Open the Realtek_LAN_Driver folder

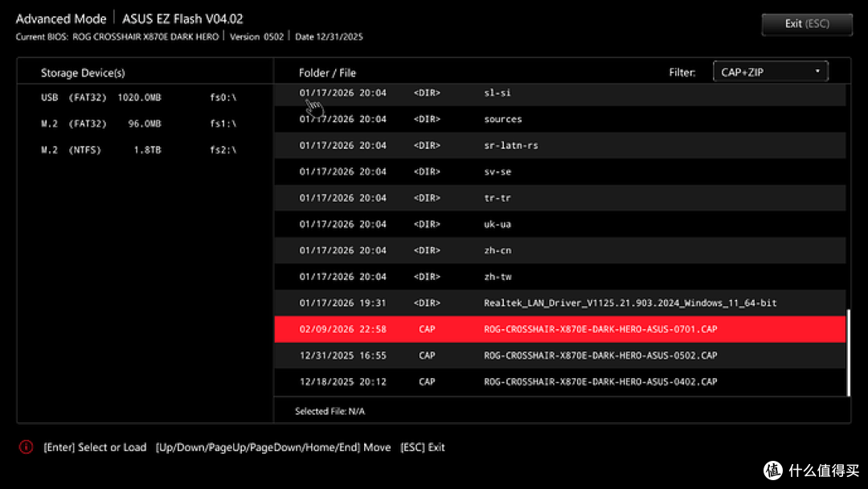point(559,303)
